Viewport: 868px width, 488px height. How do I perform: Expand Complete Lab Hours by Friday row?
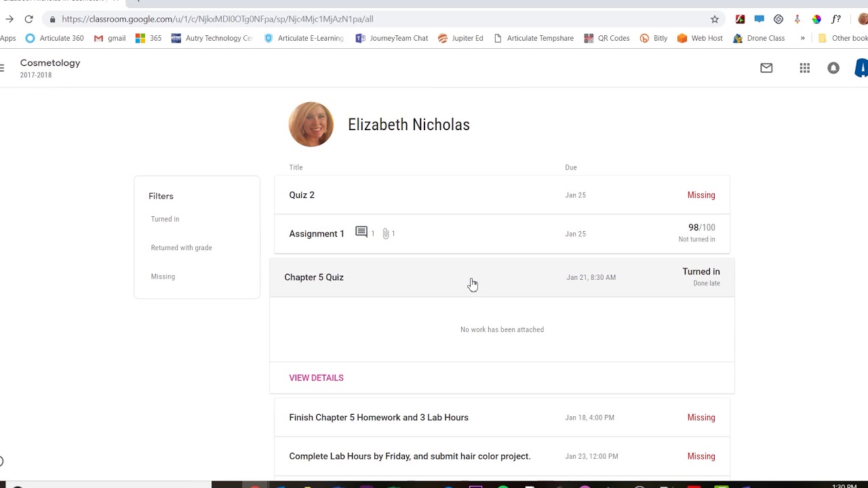[x=502, y=456]
